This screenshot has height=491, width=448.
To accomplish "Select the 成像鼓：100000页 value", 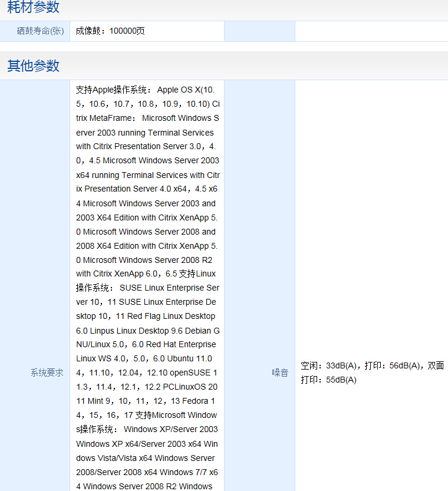I will pyautogui.click(x=110, y=31).
